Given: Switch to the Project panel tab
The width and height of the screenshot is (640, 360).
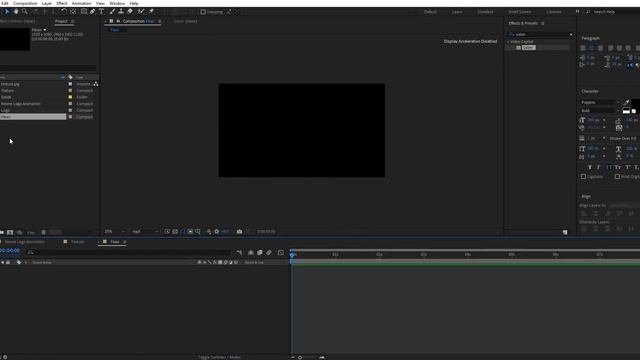Looking at the screenshot, I should click(61, 21).
